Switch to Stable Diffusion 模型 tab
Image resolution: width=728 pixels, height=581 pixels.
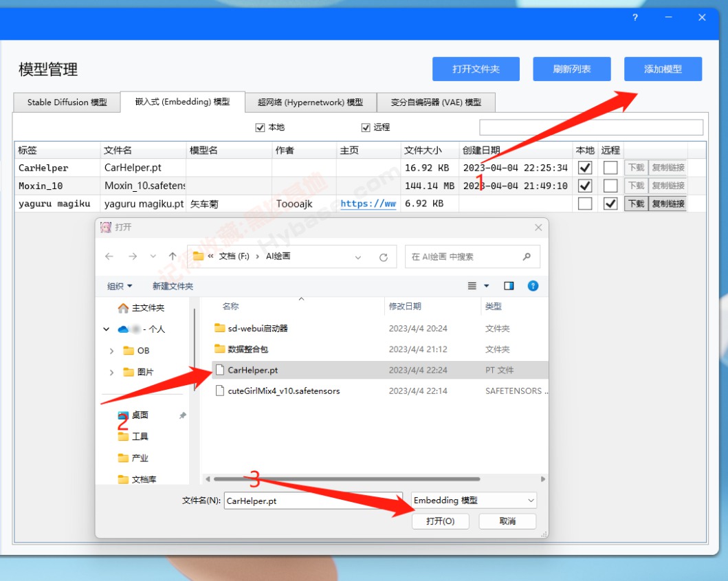(x=67, y=102)
